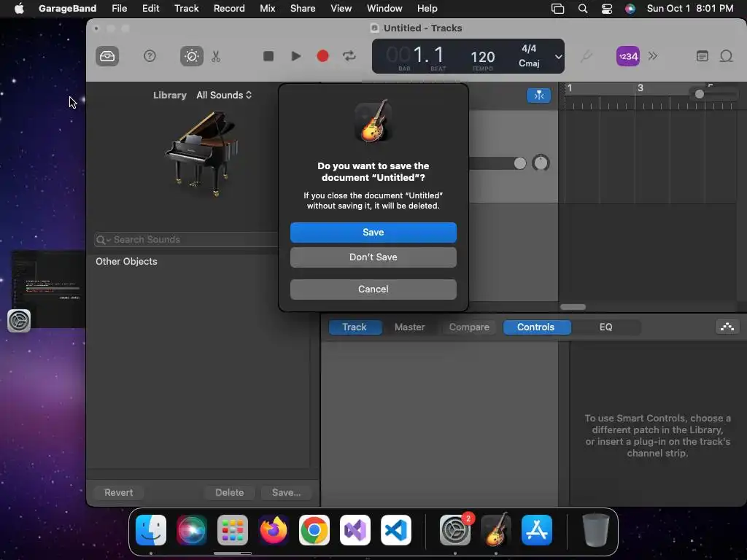Select the Controls tab

[x=536, y=327]
